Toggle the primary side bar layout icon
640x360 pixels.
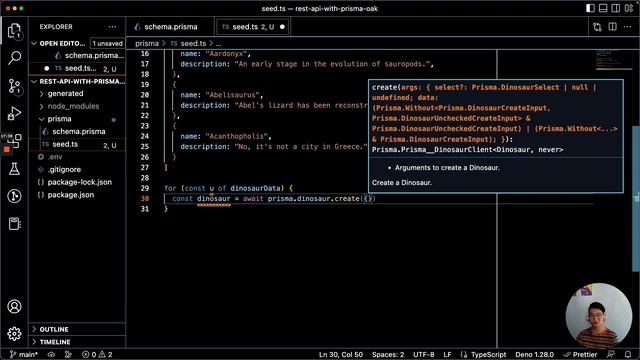tap(590, 8)
